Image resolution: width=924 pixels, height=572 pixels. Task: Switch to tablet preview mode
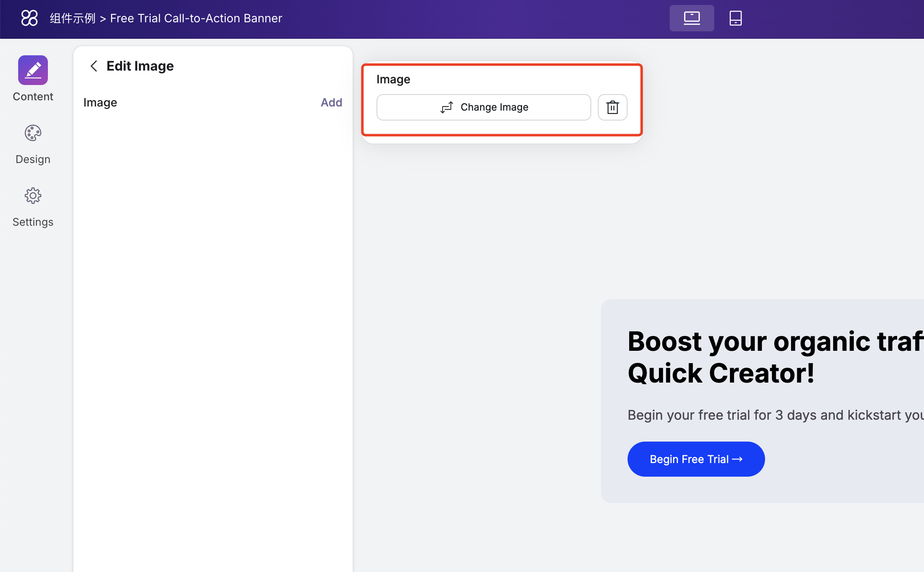735,18
